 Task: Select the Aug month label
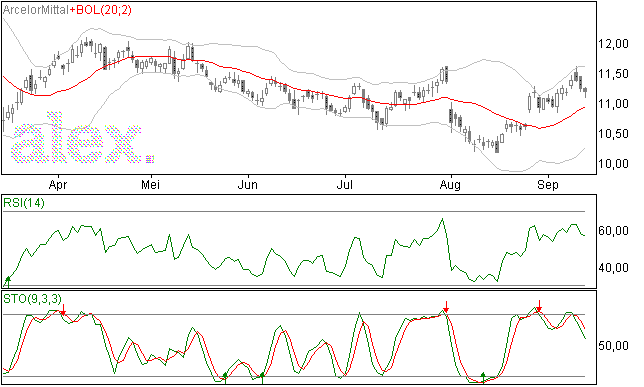pyautogui.click(x=450, y=185)
